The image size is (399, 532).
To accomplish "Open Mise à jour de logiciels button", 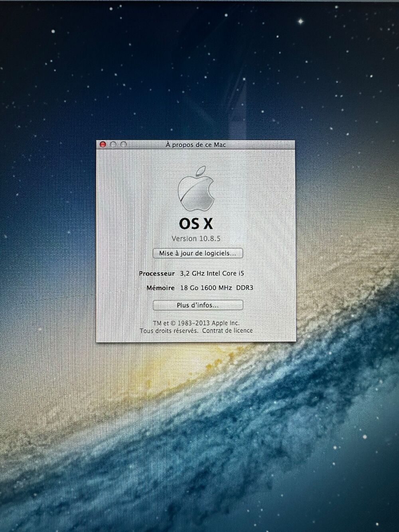I will point(198,253).
